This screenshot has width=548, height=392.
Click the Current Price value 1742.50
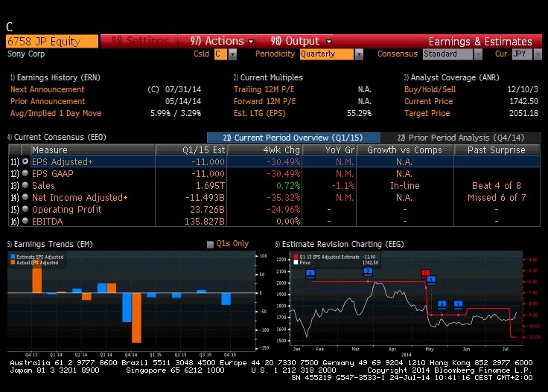point(523,101)
